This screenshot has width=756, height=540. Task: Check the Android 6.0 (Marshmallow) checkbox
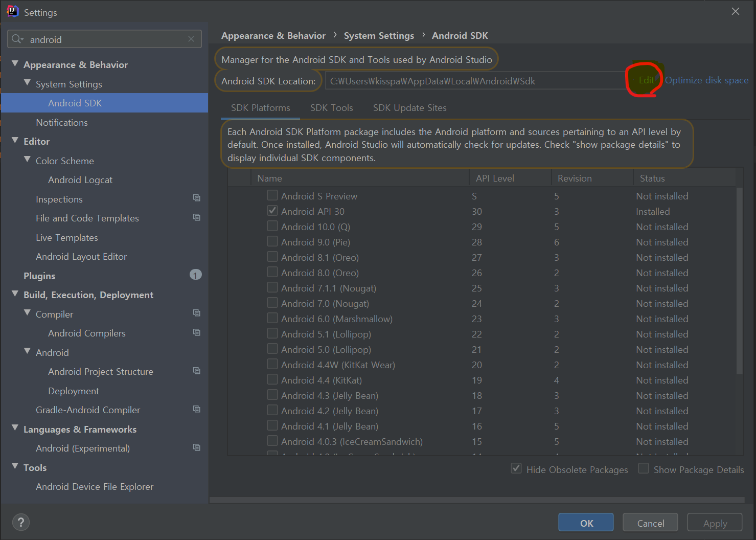pos(272,318)
